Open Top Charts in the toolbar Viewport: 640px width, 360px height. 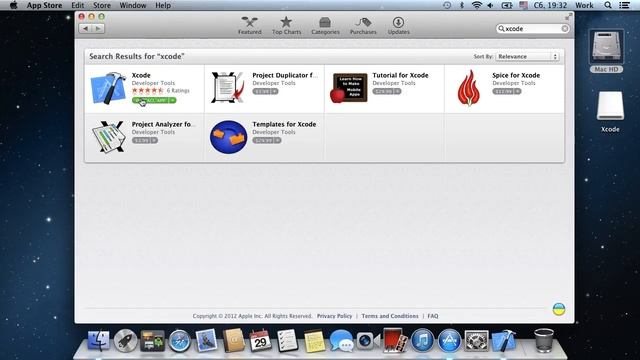[x=286, y=26]
